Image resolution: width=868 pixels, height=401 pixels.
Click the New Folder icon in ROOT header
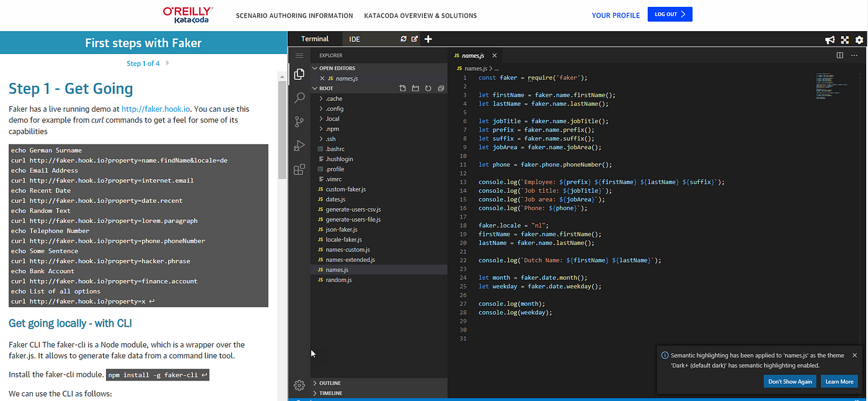tap(415, 89)
